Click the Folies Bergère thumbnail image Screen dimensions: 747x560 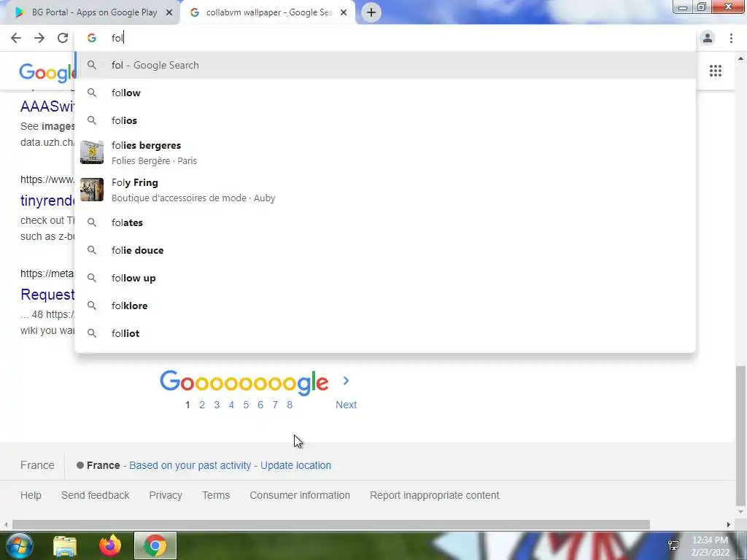pyautogui.click(x=92, y=152)
